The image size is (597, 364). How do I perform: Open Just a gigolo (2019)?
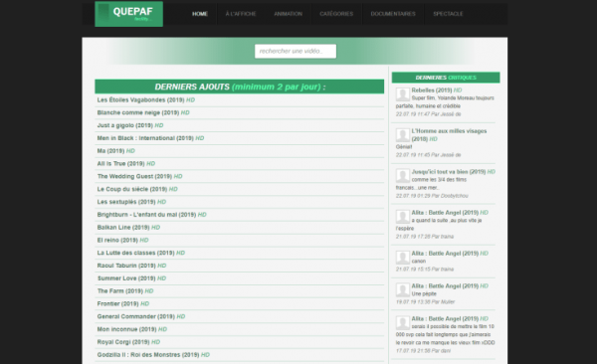point(130,125)
